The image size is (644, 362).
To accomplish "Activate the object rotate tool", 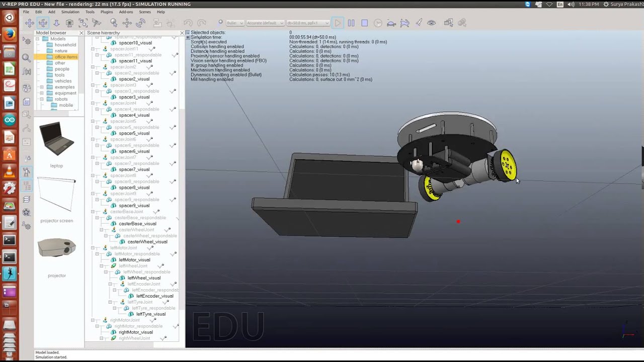I will (141, 23).
